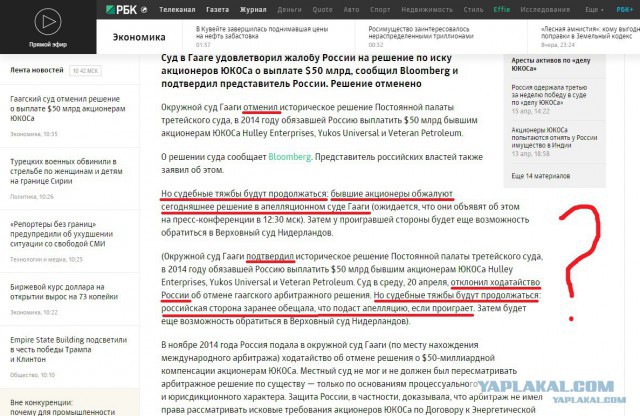This screenshot has width=640, height=416.
Task: Open news about Hague court cancelling $50 bln payout
Action: point(68,109)
